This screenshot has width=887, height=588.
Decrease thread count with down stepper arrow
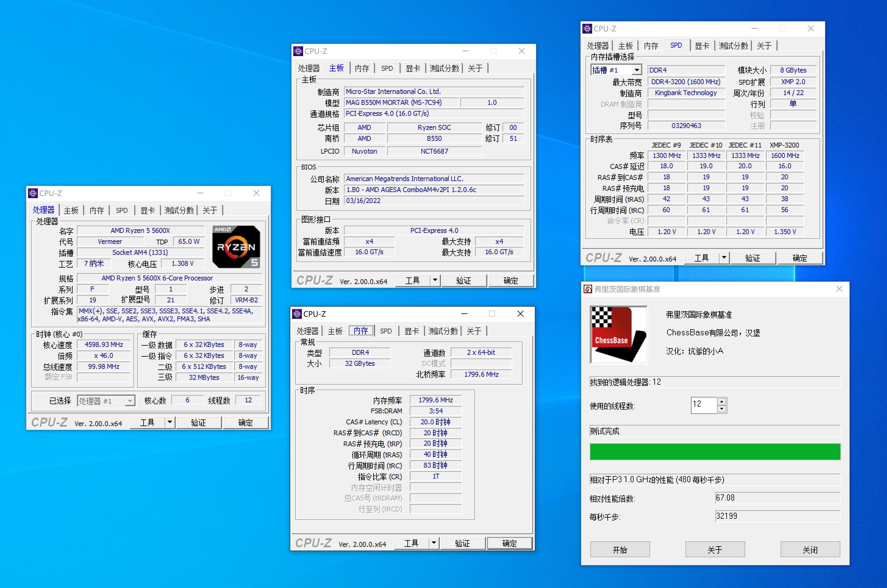722,409
